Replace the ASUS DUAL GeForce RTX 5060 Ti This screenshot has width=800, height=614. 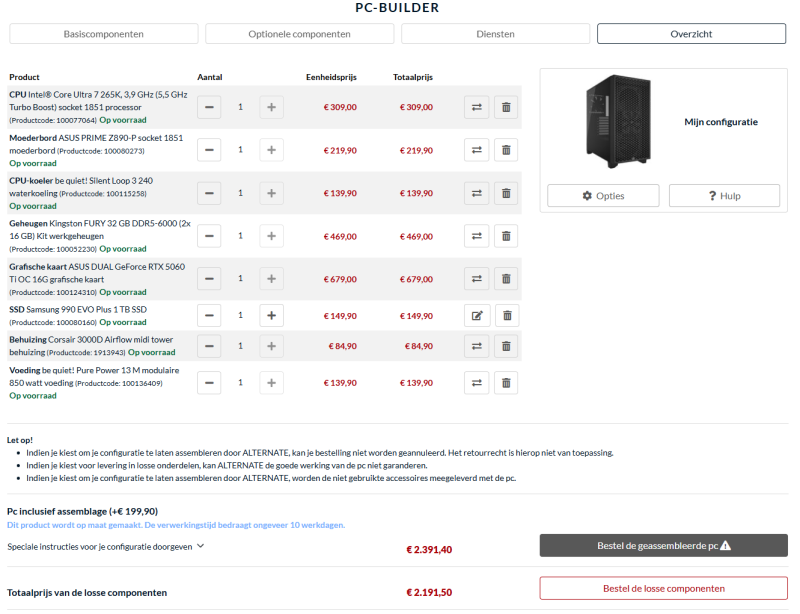477,280
